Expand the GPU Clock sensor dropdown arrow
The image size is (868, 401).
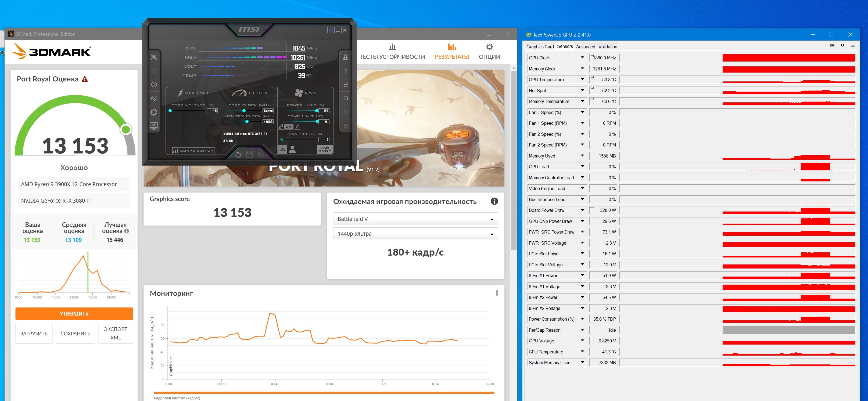click(x=582, y=58)
